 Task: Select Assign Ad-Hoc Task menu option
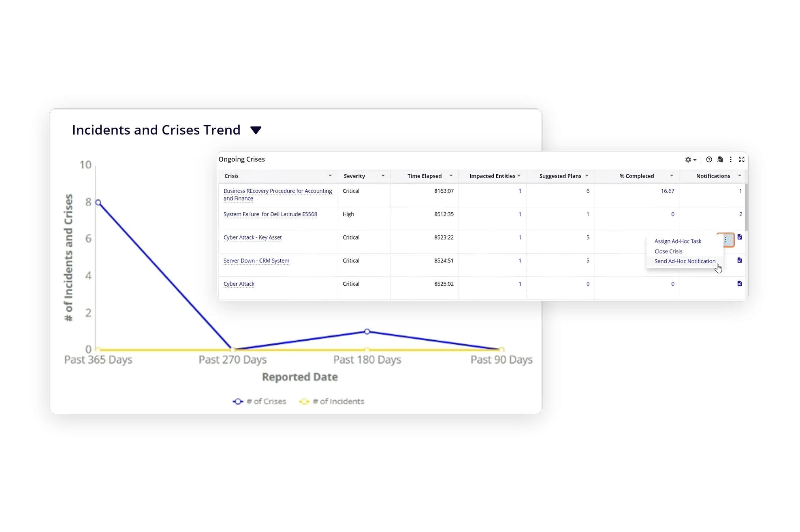coord(678,241)
